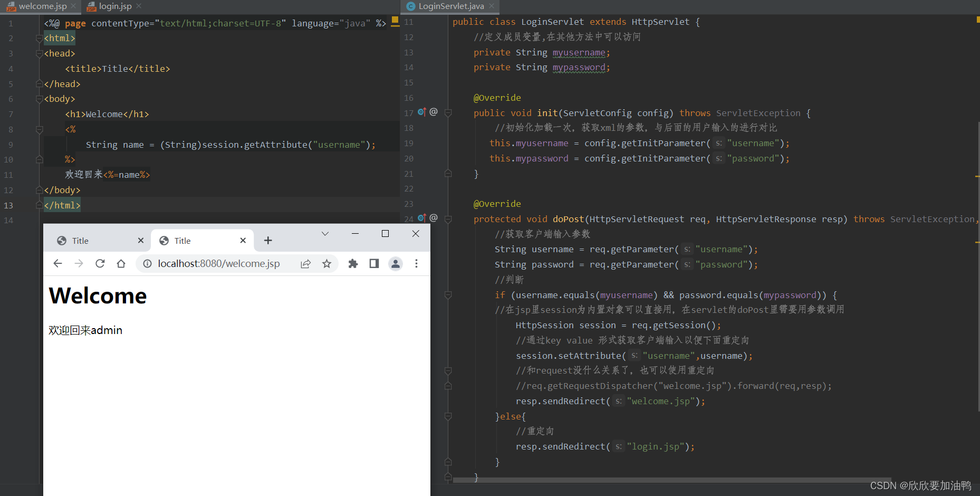Open Chrome's three-dot settings menu
The height and width of the screenshot is (496, 980).
[x=417, y=263]
